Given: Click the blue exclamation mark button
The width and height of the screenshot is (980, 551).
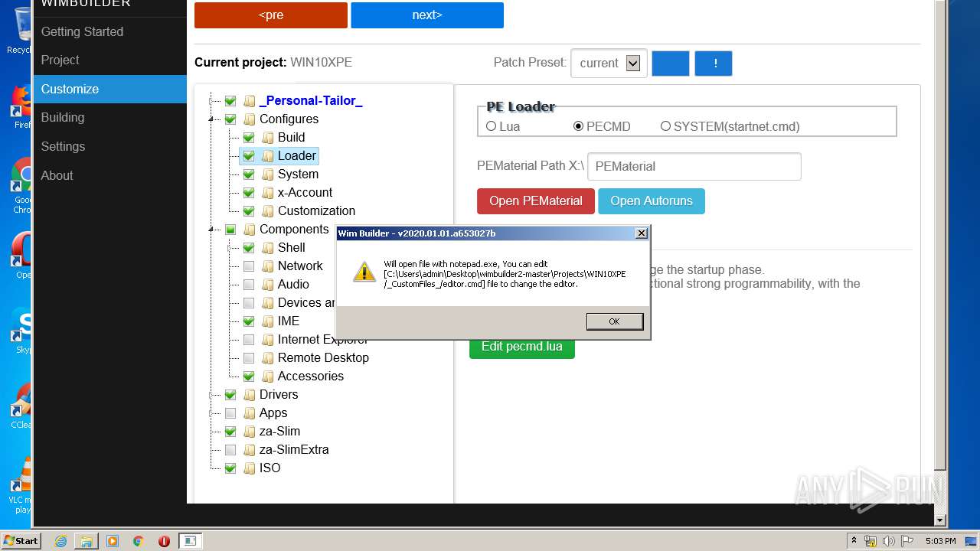Looking at the screenshot, I should [x=714, y=64].
